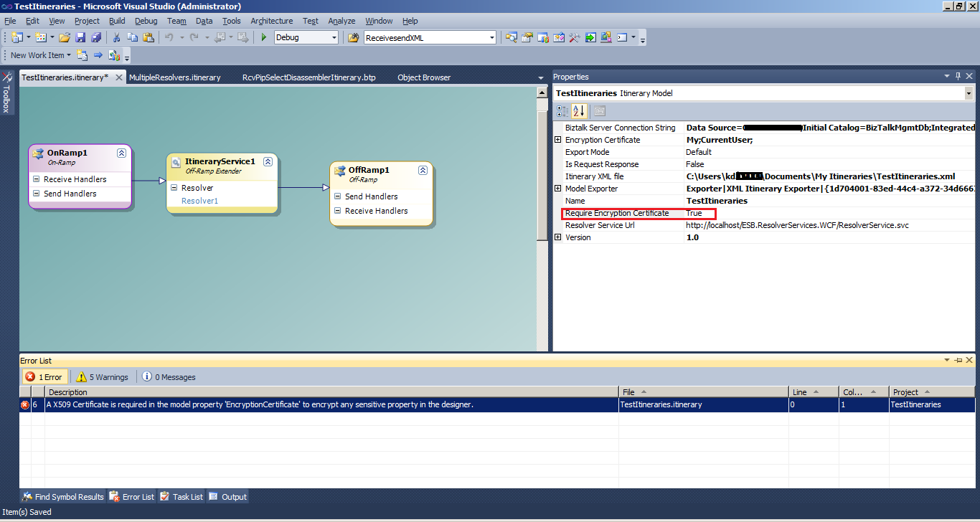Click the Paste clipboard icon

[149, 37]
